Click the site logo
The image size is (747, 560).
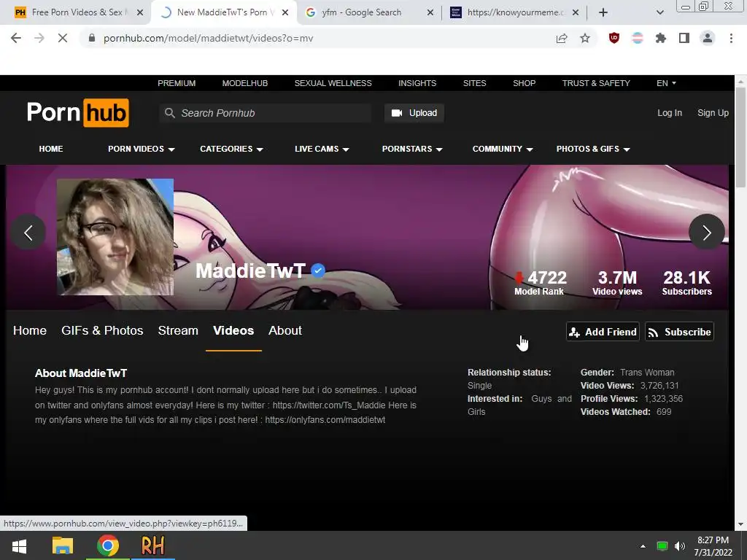click(77, 113)
